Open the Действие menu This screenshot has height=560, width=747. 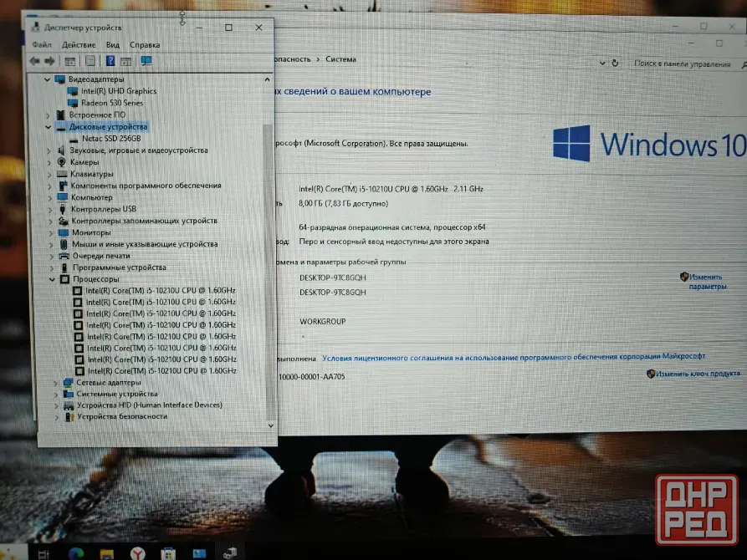79,45
